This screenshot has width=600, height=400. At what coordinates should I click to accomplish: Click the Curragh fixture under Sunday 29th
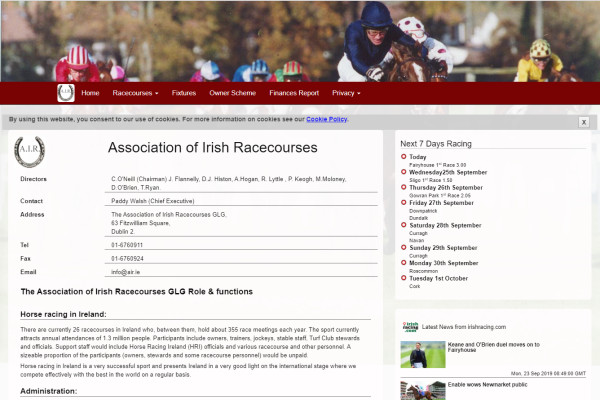click(x=418, y=256)
